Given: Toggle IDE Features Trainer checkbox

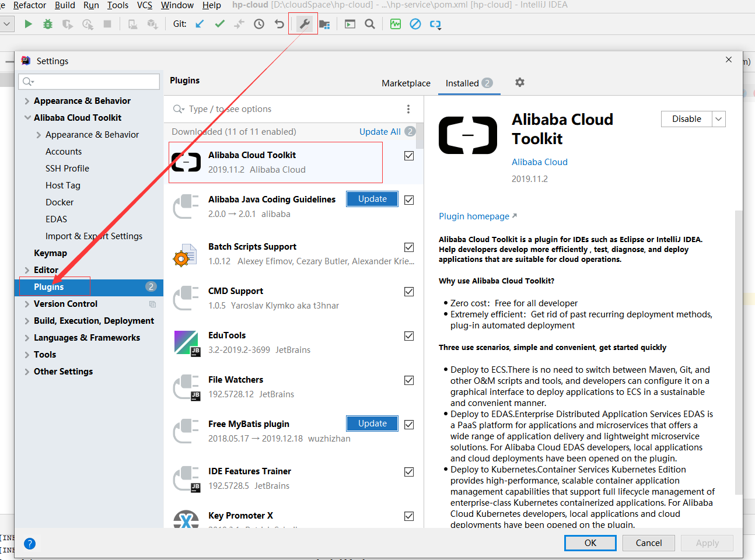Looking at the screenshot, I should (x=409, y=472).
